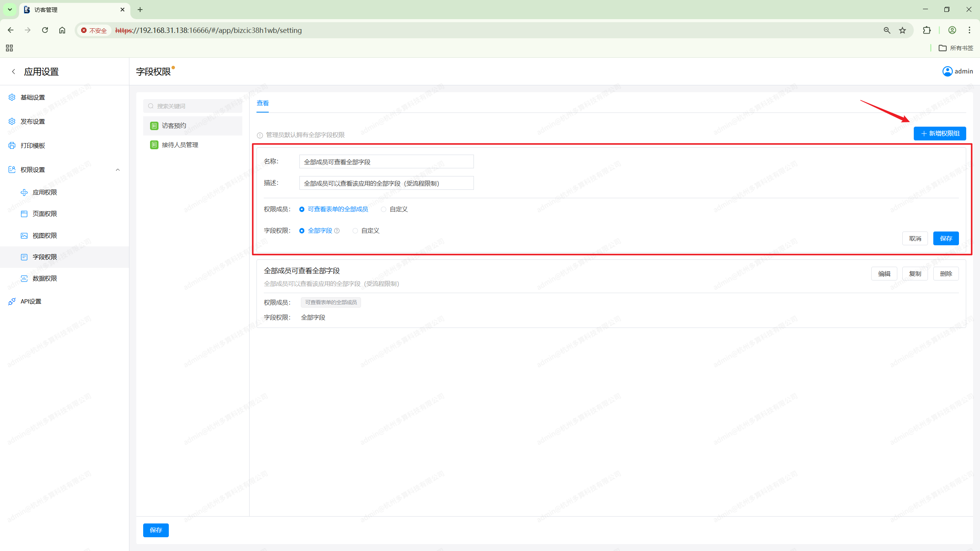Click the admin user avatar
Image resolution: width=980 pixels, height=551 pixels.
(947, 71)
